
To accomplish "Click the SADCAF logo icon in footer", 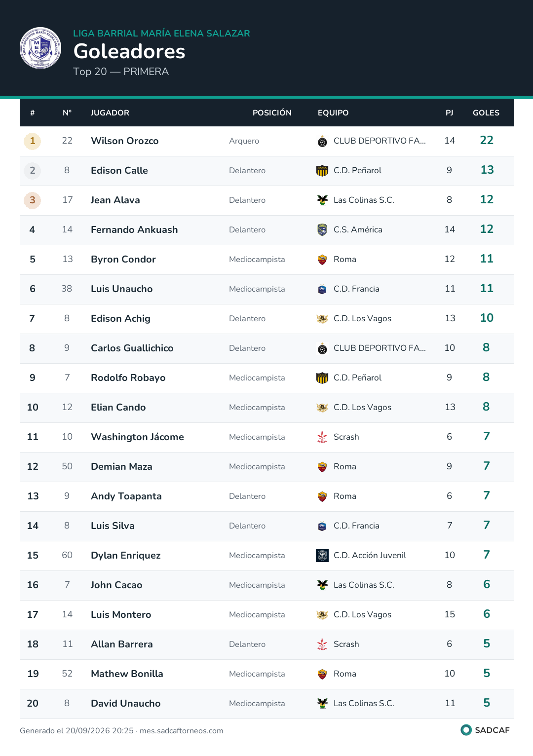I will [x=466, y=730].
